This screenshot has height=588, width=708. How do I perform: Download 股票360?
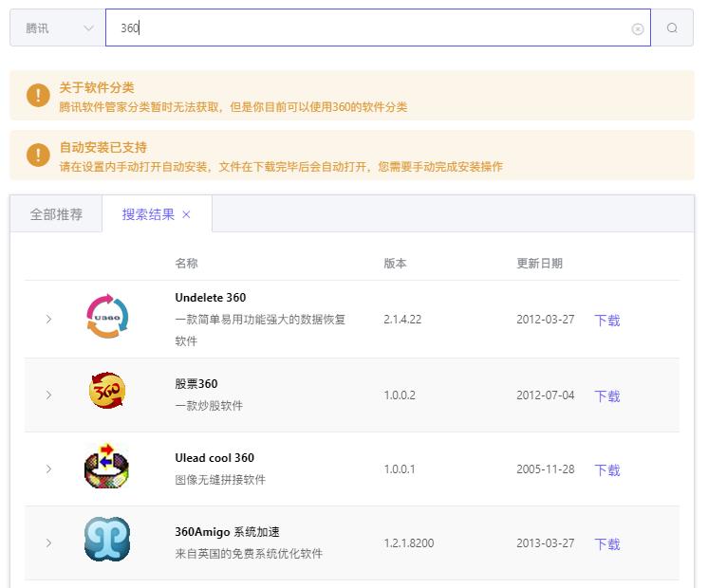(606, 396)
